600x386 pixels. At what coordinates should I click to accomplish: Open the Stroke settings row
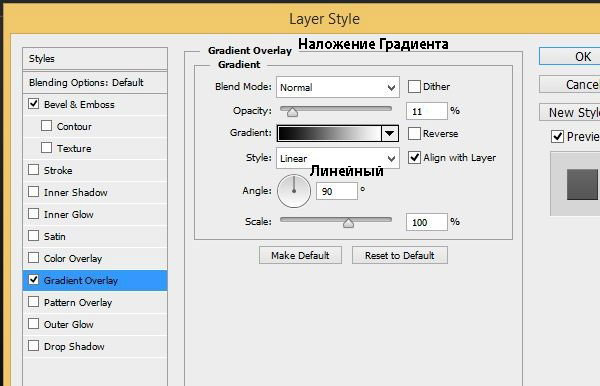[x=95, y=170]
